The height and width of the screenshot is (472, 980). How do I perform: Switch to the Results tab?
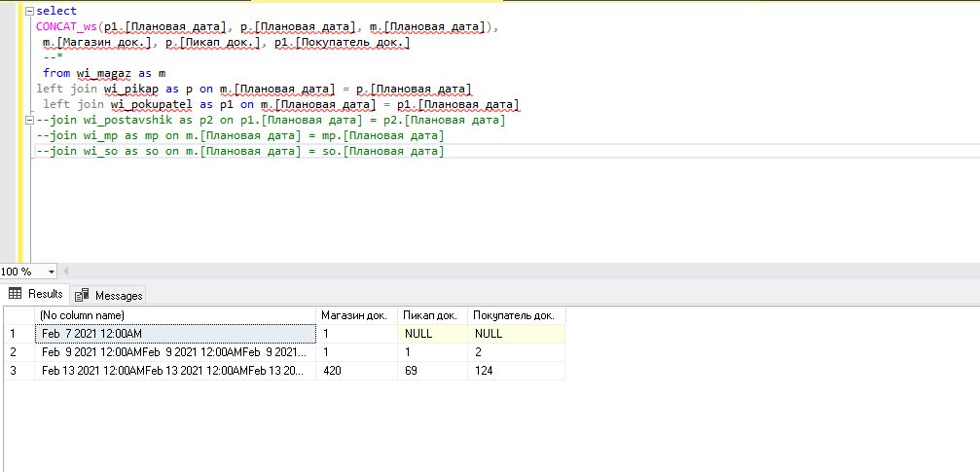coord(45,294)
